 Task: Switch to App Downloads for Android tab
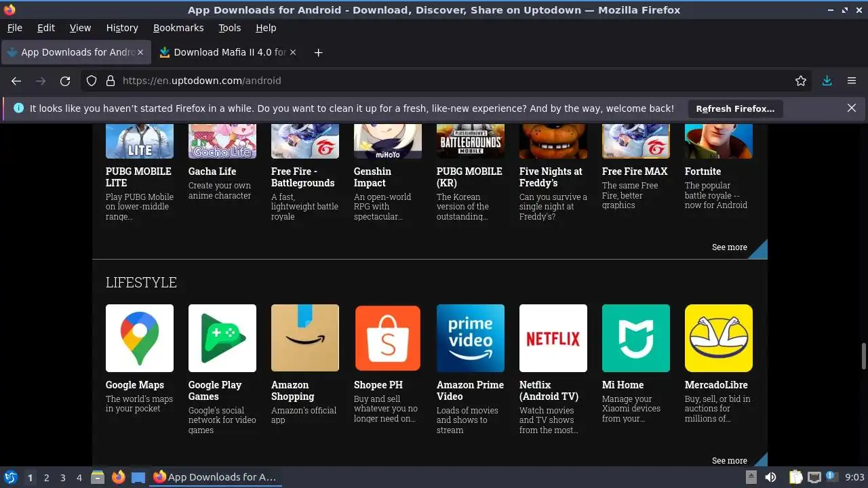tap(75, 52)
